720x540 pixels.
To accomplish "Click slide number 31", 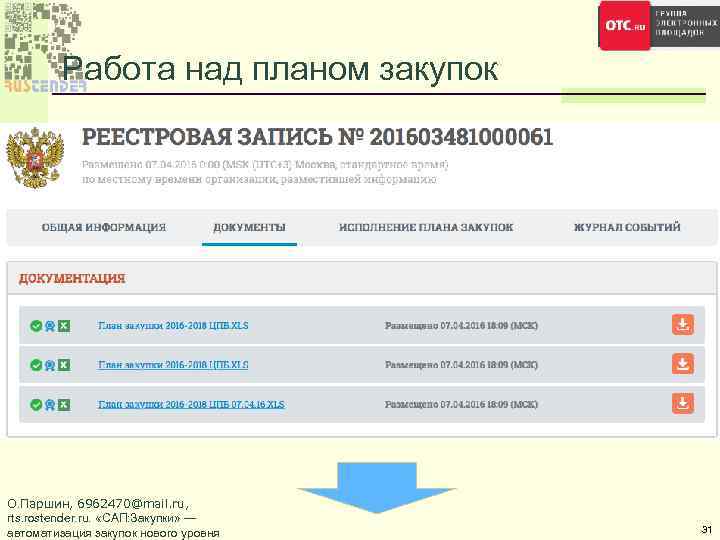I will tap(706, 529).
